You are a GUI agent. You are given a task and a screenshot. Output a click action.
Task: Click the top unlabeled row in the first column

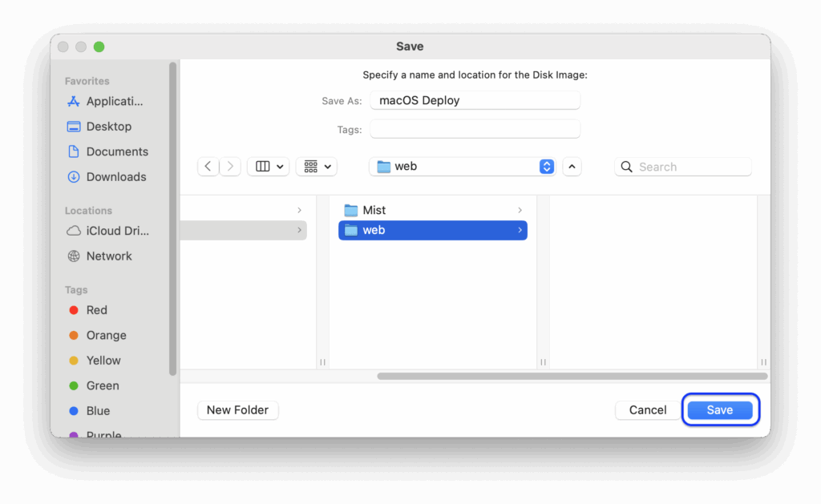pyautogui.click(x=244, y=210)
